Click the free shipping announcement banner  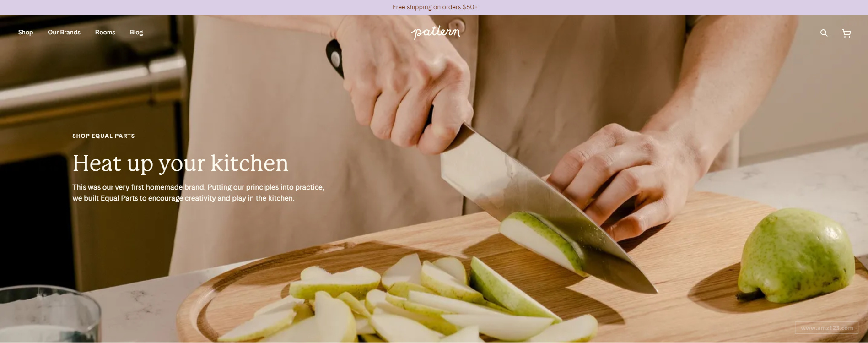tap(434, 7)
